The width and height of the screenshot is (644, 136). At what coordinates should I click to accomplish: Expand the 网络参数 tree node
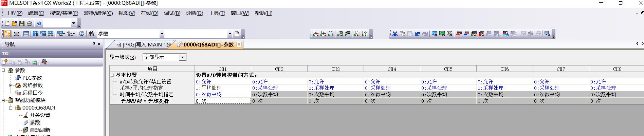pos(11,85)
